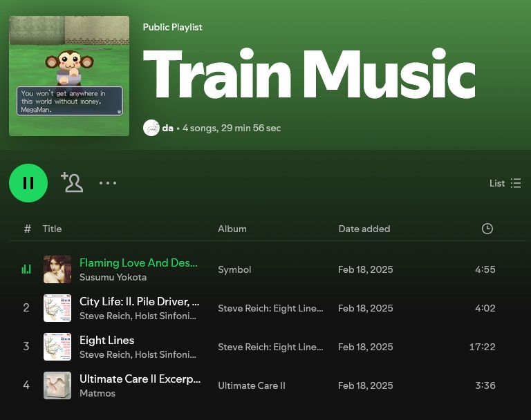The image size is (531, 420).
Task: Pause playback with the green button
Action: click(x=28, y=183)
